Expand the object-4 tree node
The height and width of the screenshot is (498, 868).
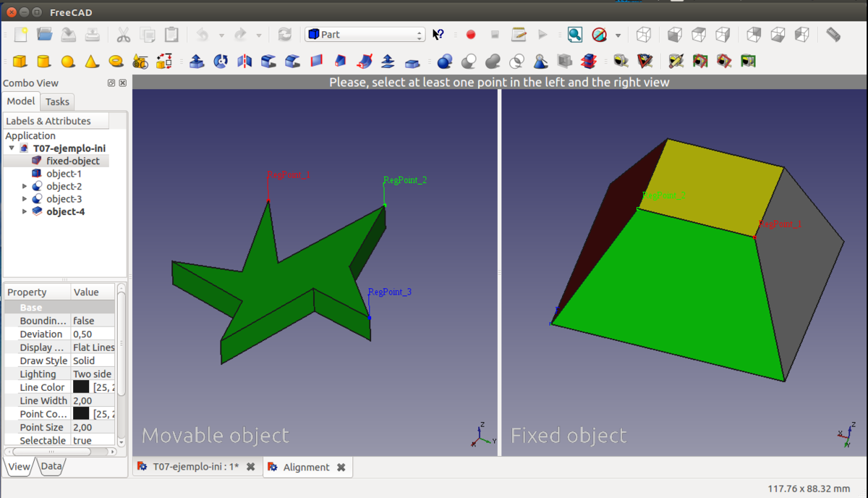25,212
